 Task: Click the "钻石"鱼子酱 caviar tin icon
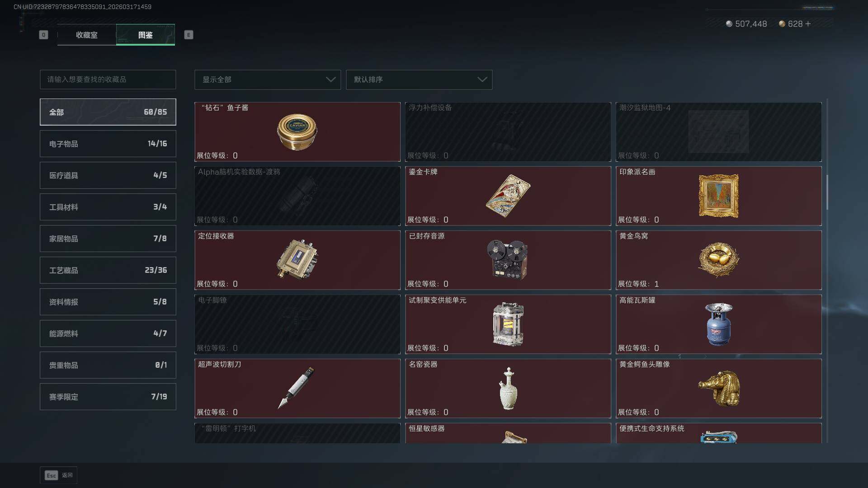297,131
